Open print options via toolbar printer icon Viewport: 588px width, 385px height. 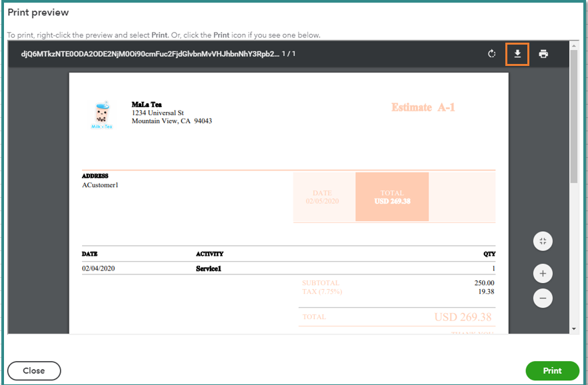[543, 55]
